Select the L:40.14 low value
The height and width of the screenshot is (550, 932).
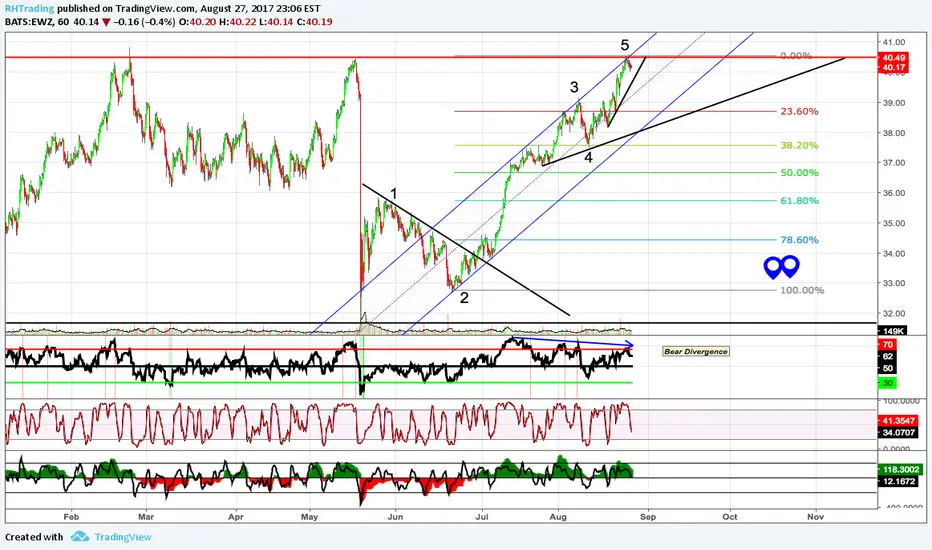pyautogui.click(x=276, y=22)
